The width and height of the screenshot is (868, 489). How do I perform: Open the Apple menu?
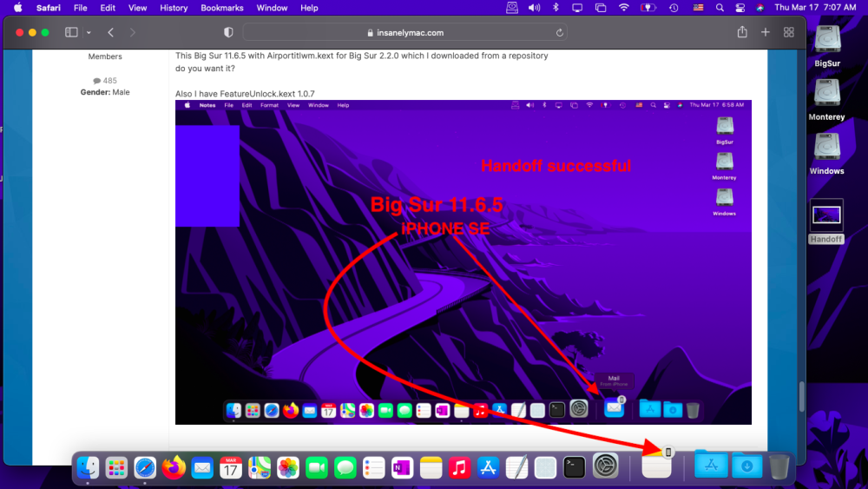[17, 8]
